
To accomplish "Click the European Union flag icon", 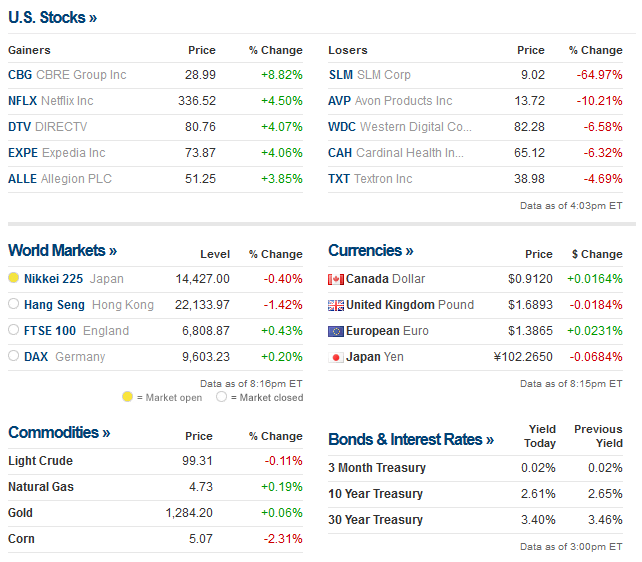I will click(x=336, y=331).
